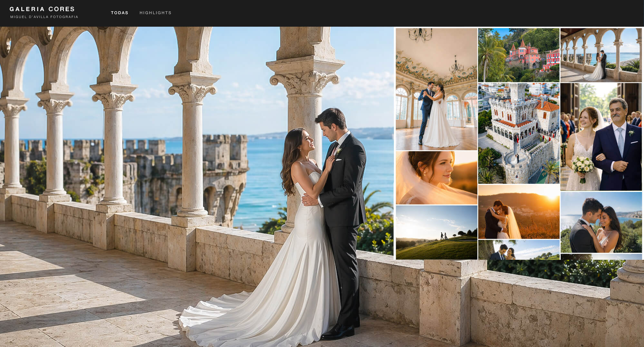Open the sunset hillside embrace thumbnail

[x=519, y=212]
